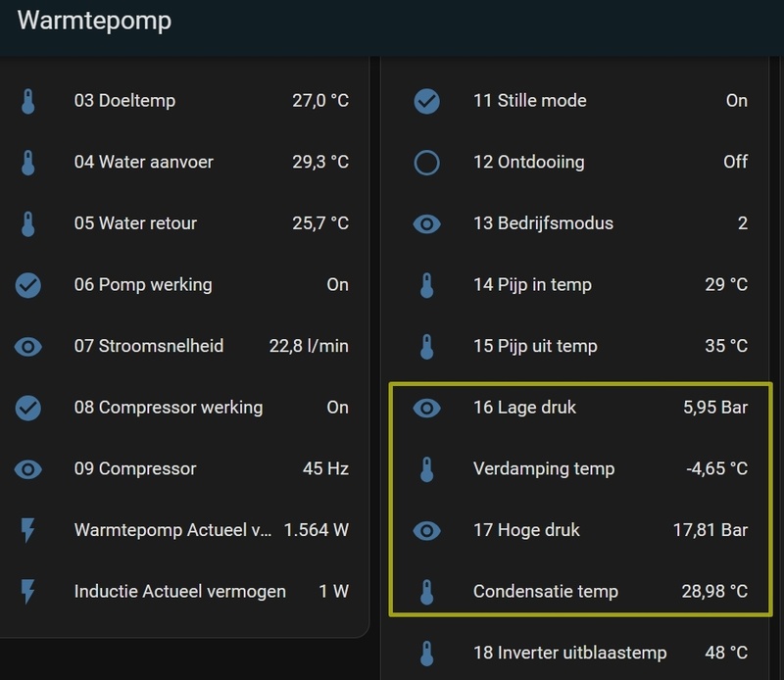Viewport: 784px width, 680px height.
Task: Click eye icon next to 16 Lage druk
Action: coord(426,408)
